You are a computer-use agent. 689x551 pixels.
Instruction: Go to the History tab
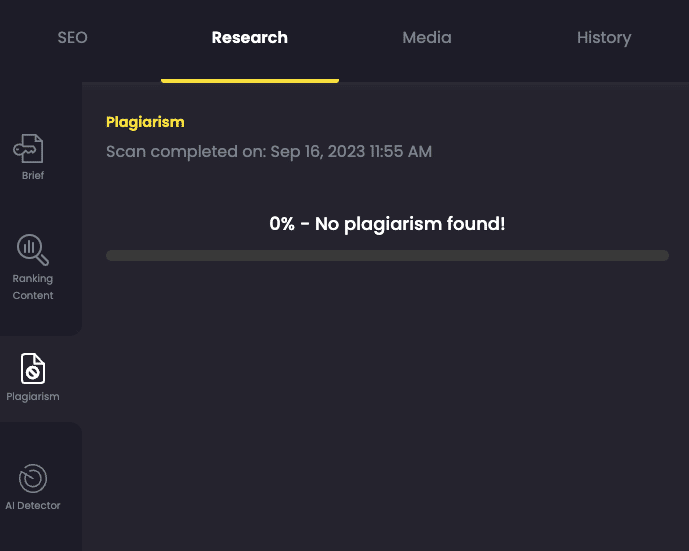click(604, 38)
